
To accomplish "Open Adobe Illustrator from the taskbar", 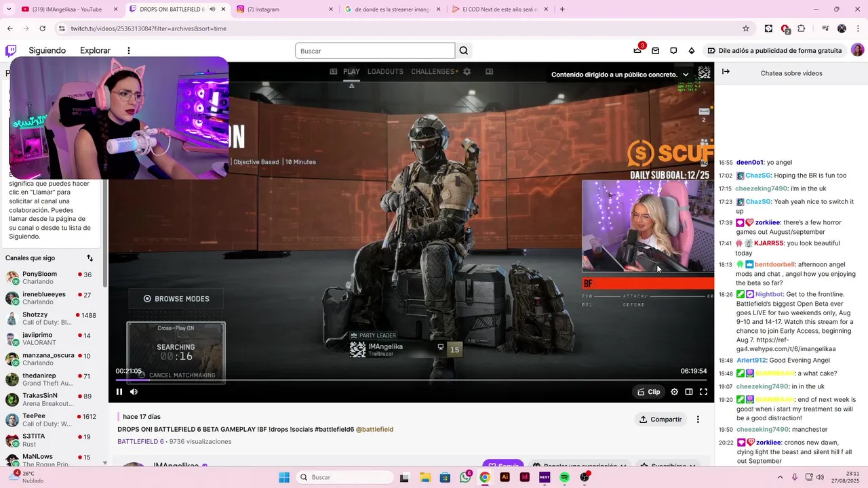I will (x=505, y=477).
